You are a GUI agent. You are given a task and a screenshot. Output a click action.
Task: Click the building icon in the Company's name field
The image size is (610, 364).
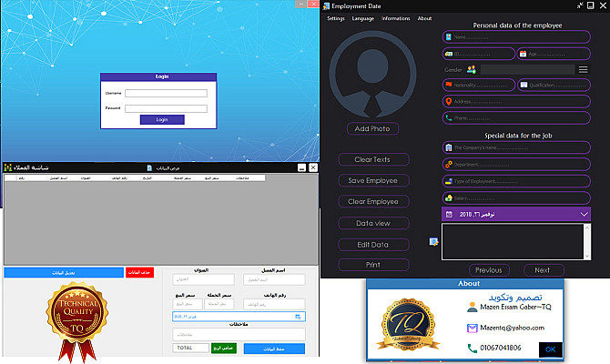(x=449, y=147)
